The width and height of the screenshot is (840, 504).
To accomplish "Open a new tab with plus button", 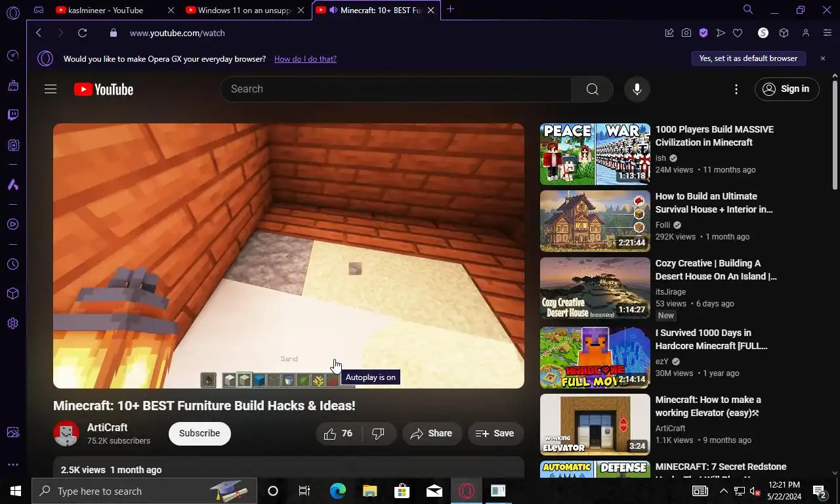I will 451,10.
